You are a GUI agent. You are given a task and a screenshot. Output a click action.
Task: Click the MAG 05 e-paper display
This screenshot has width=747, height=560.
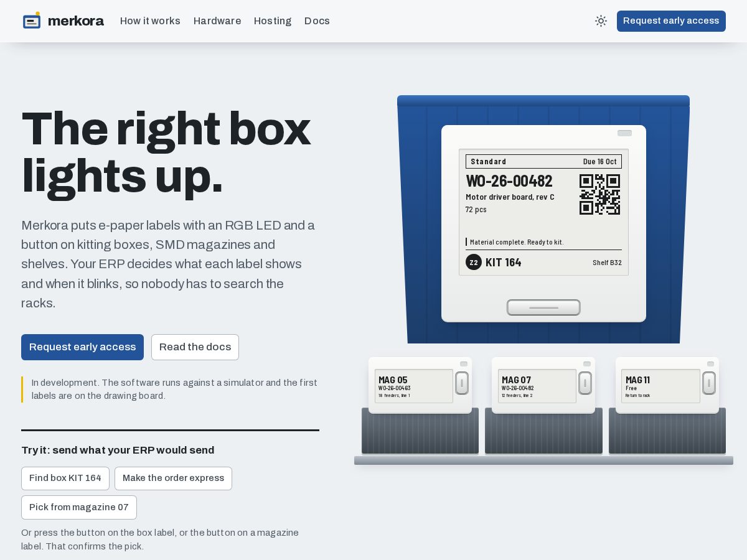click(x=414, y=386)
